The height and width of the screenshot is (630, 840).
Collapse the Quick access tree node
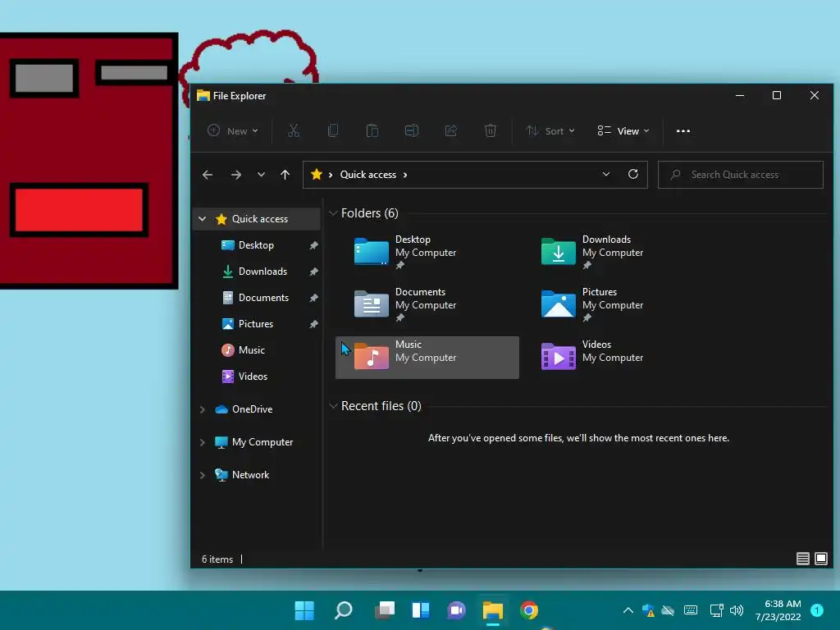[x=203, y=218]
